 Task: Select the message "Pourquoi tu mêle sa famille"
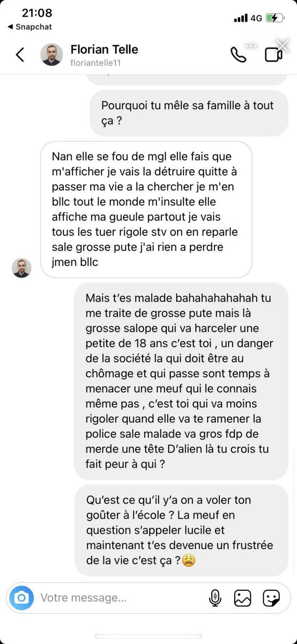(189, 113)
